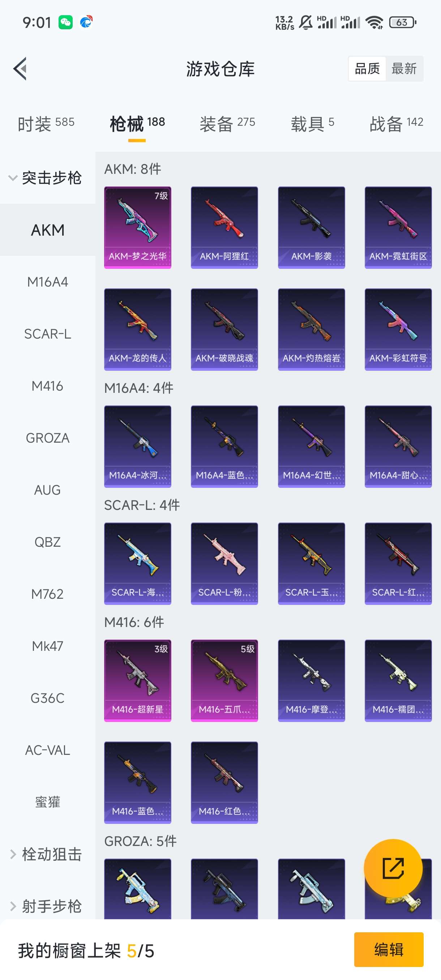441x980 pixels.
Task: Switch sorting to 最新
Action: coord(404,69)
